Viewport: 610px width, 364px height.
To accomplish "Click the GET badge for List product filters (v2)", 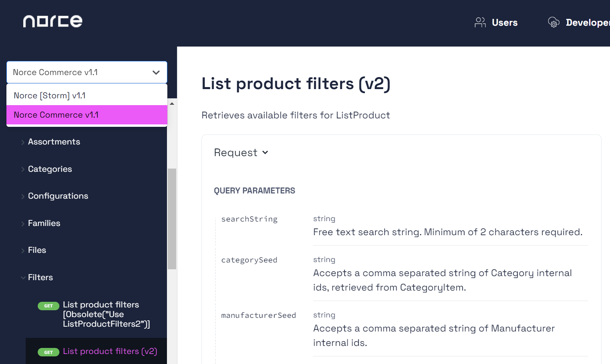I will click(49, 352).
